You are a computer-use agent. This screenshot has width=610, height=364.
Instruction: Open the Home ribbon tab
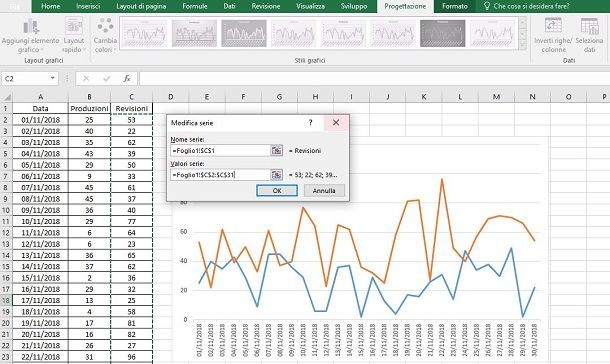51,6
